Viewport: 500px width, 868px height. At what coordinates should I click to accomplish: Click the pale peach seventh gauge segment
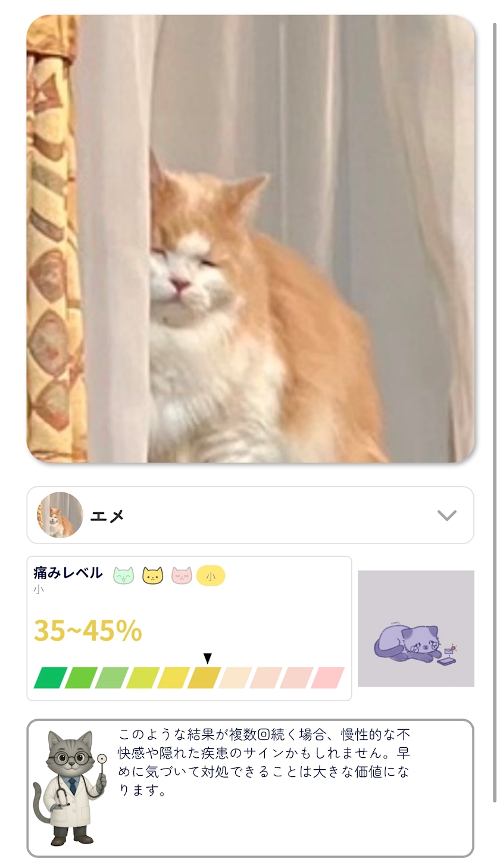235,677
